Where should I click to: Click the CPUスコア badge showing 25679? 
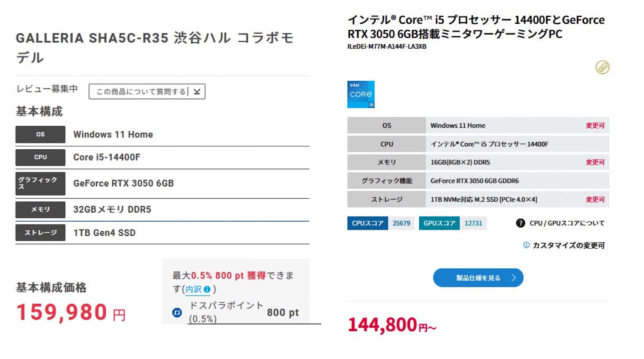click(x=380, y=223)
